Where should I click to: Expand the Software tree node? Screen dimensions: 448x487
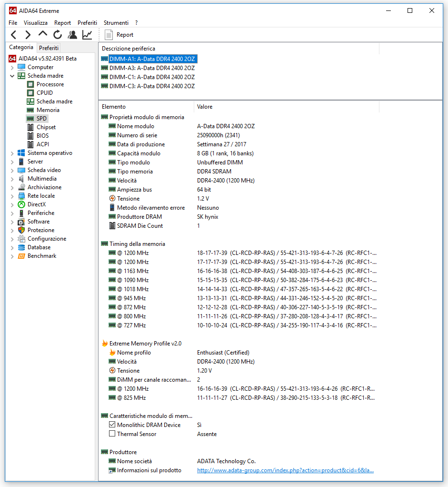point(12,222)
